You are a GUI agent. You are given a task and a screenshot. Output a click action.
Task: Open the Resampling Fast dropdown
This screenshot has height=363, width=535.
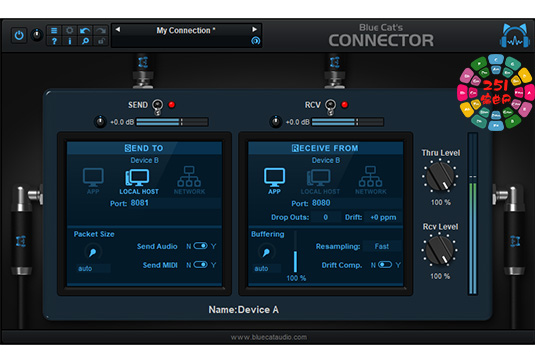(x=381, y=246)
